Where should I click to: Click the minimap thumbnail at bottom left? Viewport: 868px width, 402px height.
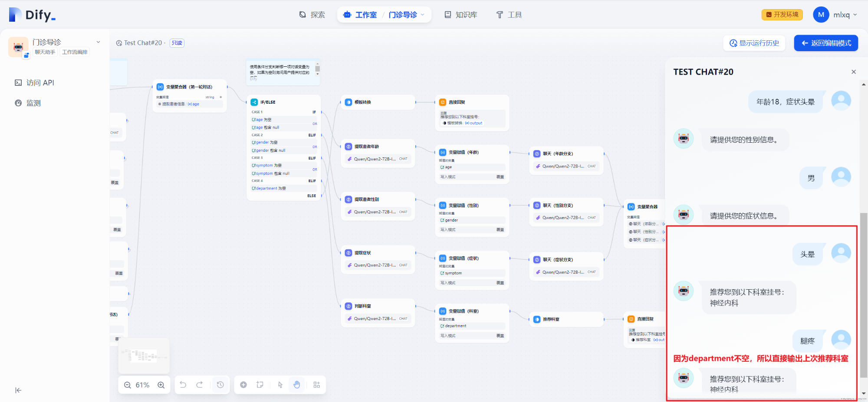(144, 356)
